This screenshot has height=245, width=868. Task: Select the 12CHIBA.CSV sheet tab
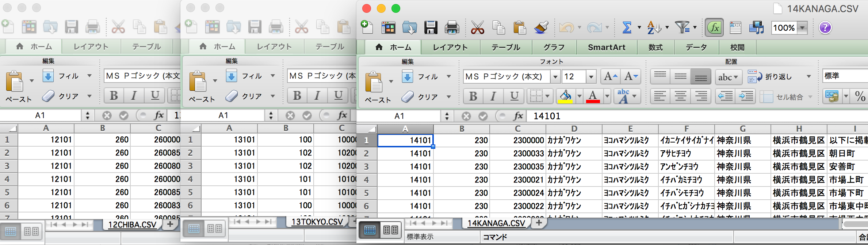(x=132, y=225)
